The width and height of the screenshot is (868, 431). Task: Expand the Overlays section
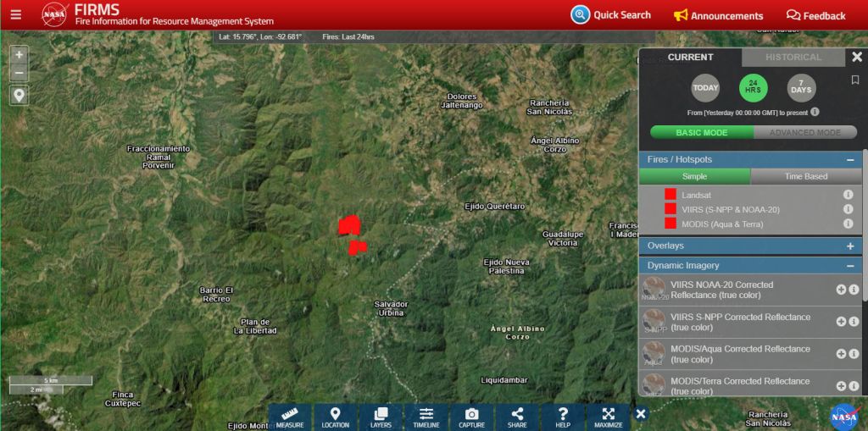tap(849, 246)
